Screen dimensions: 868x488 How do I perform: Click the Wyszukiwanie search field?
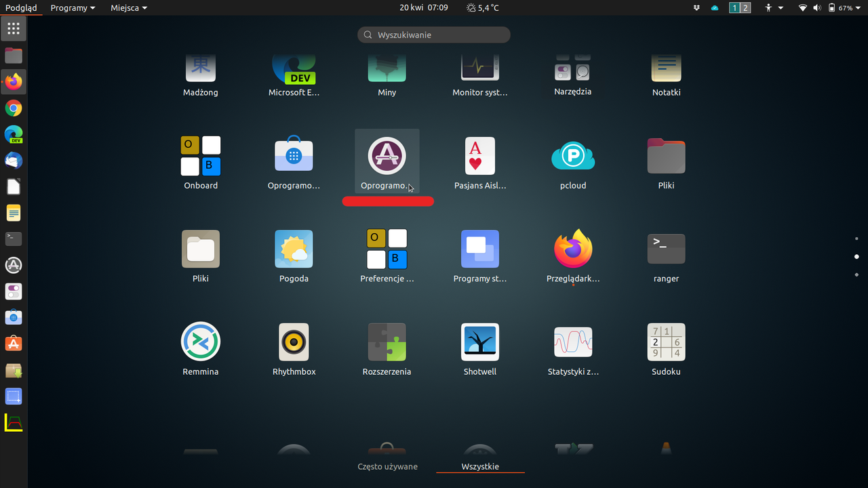(434, 35)
